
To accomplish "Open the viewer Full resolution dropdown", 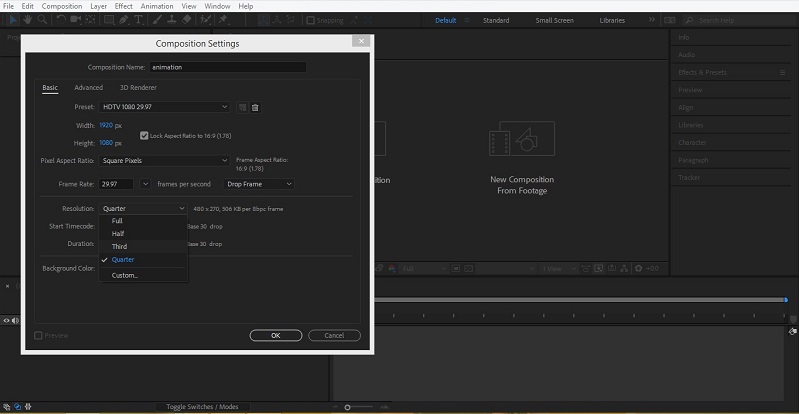I will click(x=423, y=268).
